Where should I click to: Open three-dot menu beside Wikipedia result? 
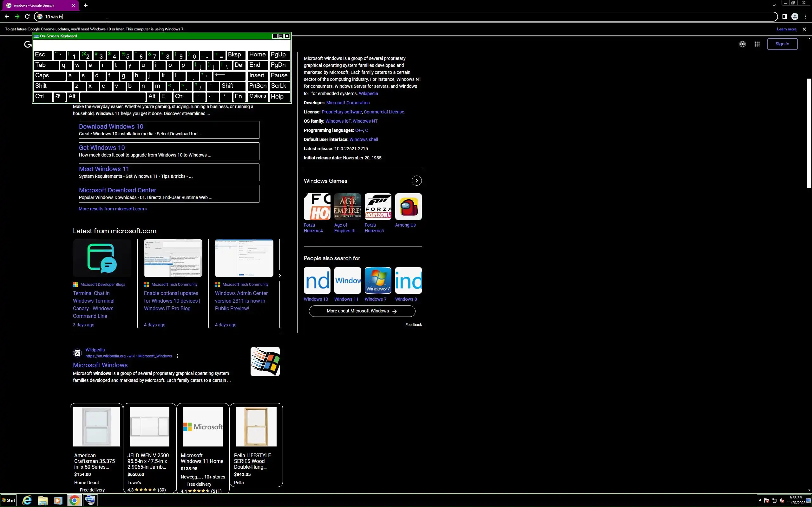click(177, 356)
